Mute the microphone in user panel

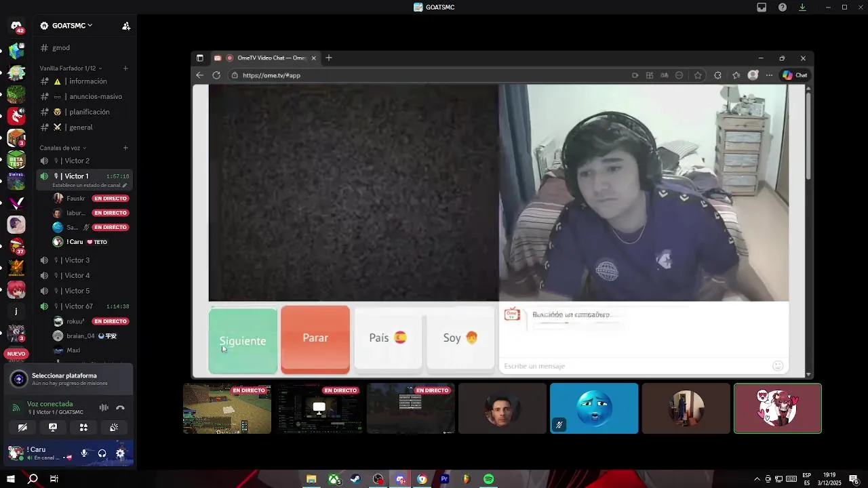tap(84, 453)
